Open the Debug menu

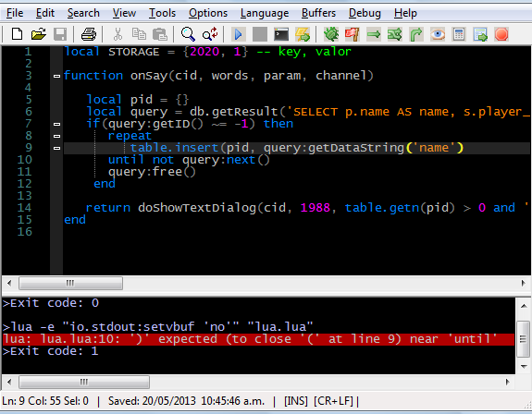pyautogui.click(x=365, y=13)
